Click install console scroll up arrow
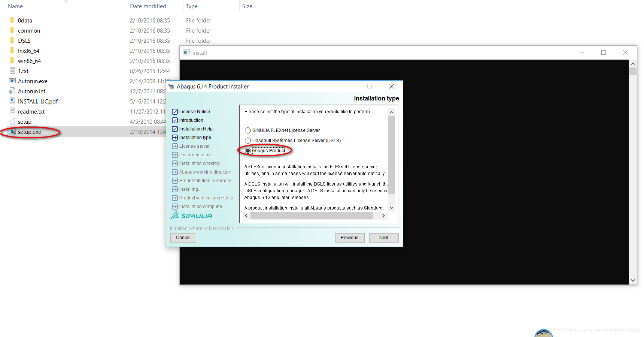The image size is (644, 337). point(633,63)
